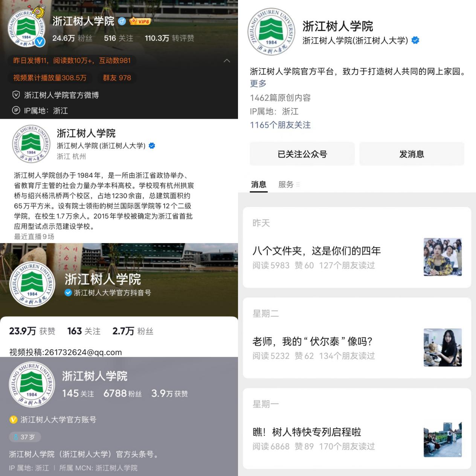Image resolution: width=476 pixels, height=476 pixels.
Task: Tap the 发消息 button
Action: pyautogui.click(x=412, y=154)
